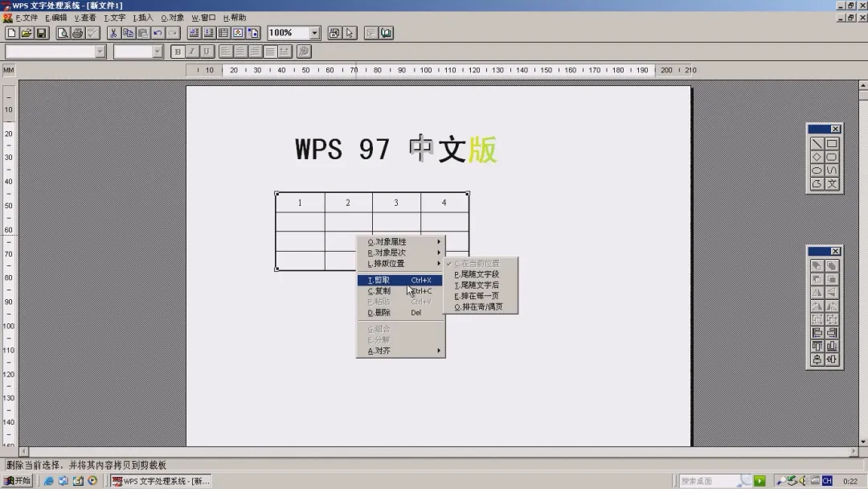Select the text box 文 tool
Viewport: 868px width, 489px height.
[x=832, y=184]
